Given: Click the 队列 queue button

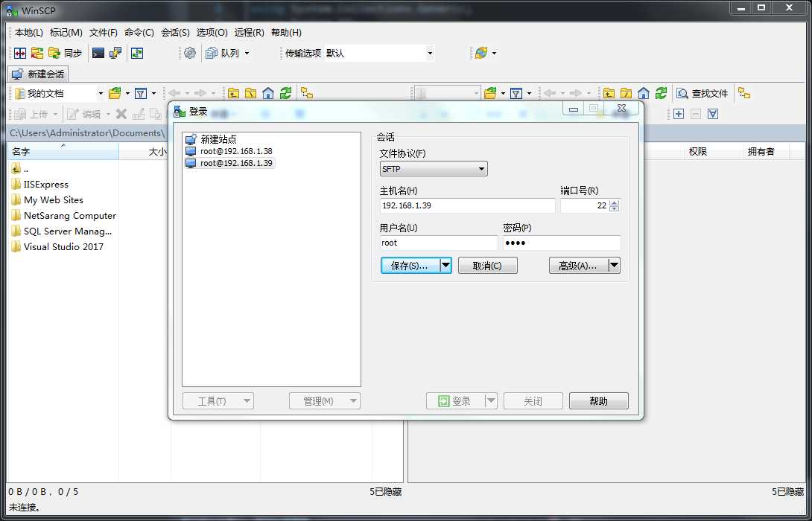Looking at the screenshot, I should (x=223, y=53).
